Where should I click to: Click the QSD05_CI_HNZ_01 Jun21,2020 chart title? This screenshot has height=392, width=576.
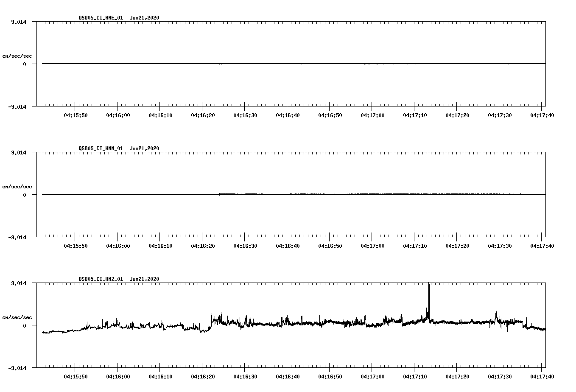tap(119, 279)
